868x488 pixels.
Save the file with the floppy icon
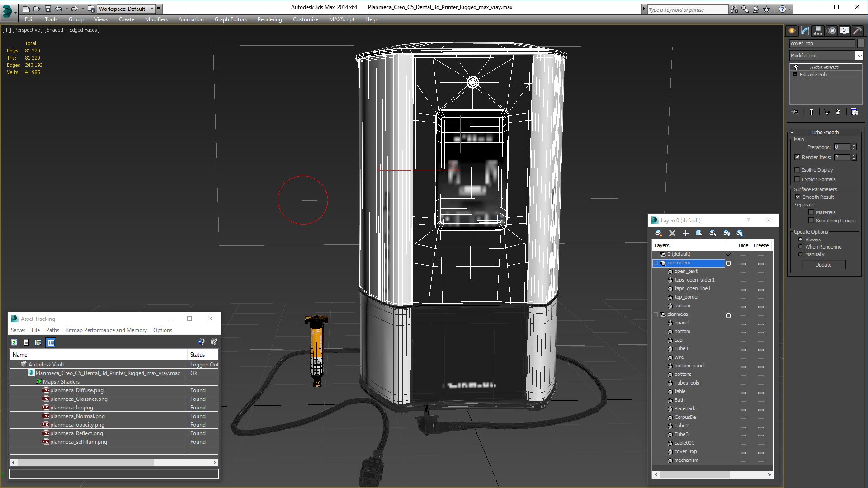[48, 9]
